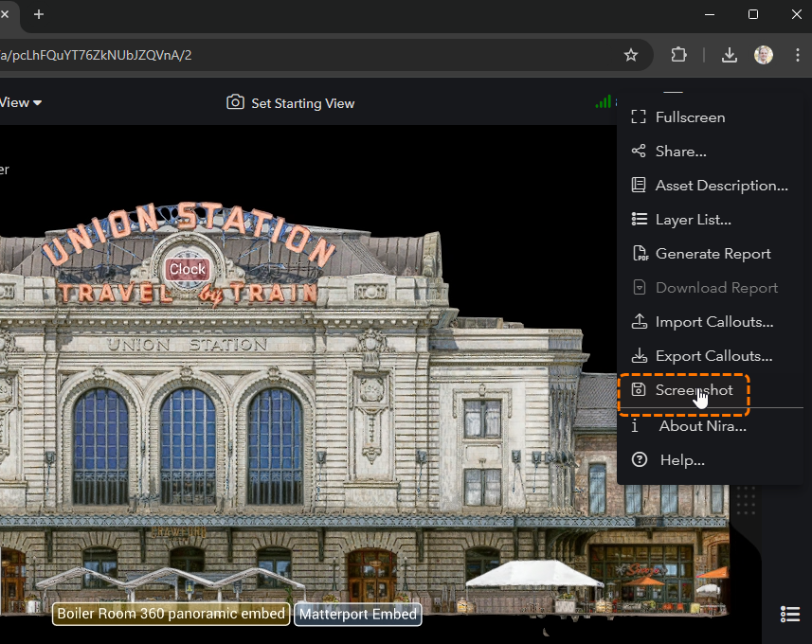Minimize the browser window
Viewport: 812px width, 644px height.
pos(710,14)
